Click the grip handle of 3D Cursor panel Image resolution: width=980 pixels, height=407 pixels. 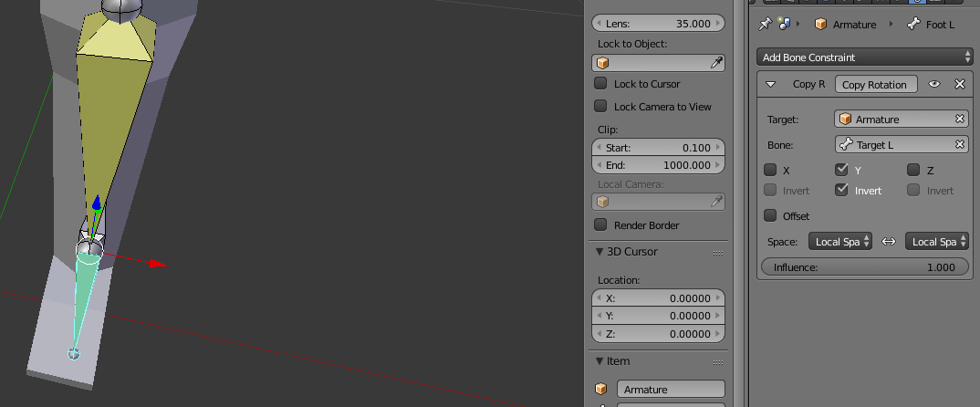[x=717, y=253]
